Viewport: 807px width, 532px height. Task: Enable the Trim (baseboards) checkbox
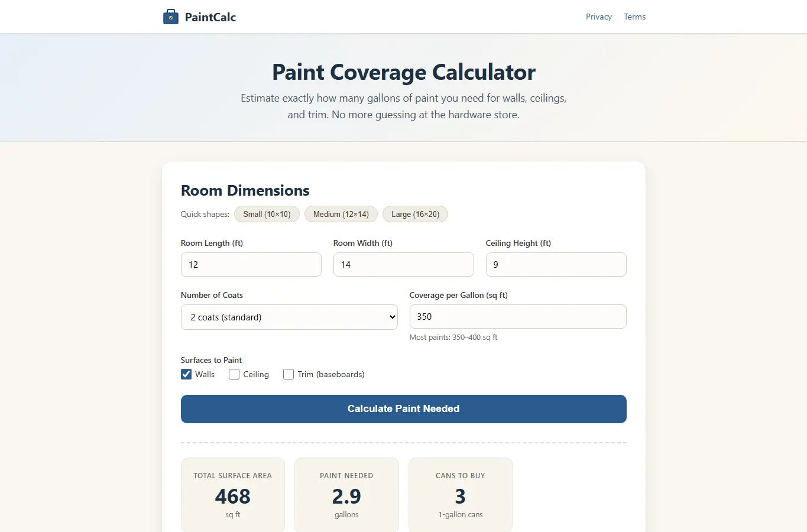coord(289,374)
